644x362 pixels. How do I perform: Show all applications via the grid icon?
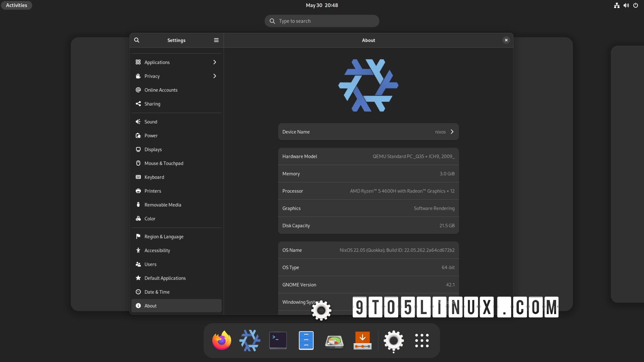(422, 340)
